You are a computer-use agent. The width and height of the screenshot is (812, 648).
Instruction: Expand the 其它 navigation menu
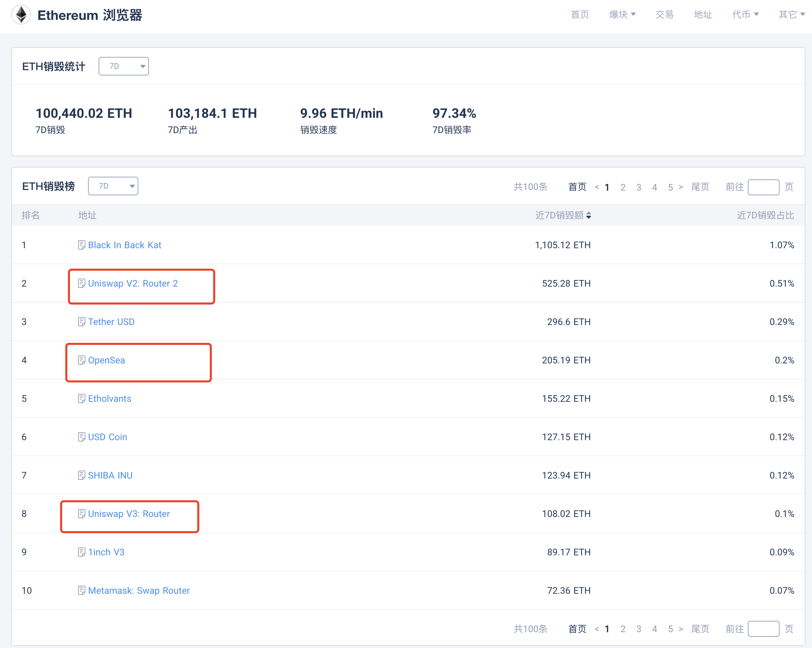[792, 15]
